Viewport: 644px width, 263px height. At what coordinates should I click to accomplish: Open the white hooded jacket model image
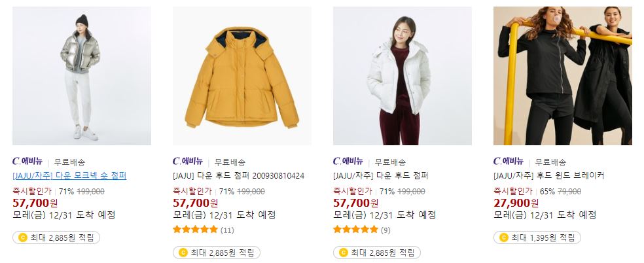[x=402, y=76]
